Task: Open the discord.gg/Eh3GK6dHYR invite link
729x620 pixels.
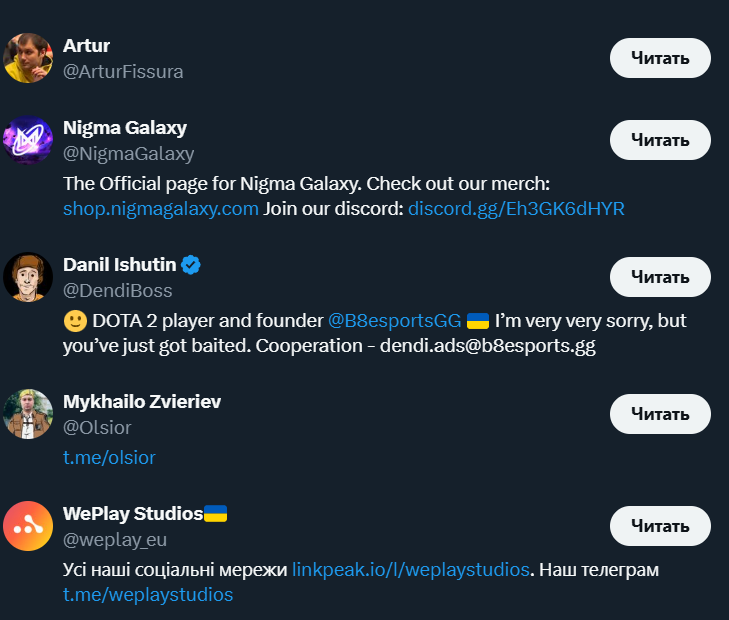Action: 516,209
